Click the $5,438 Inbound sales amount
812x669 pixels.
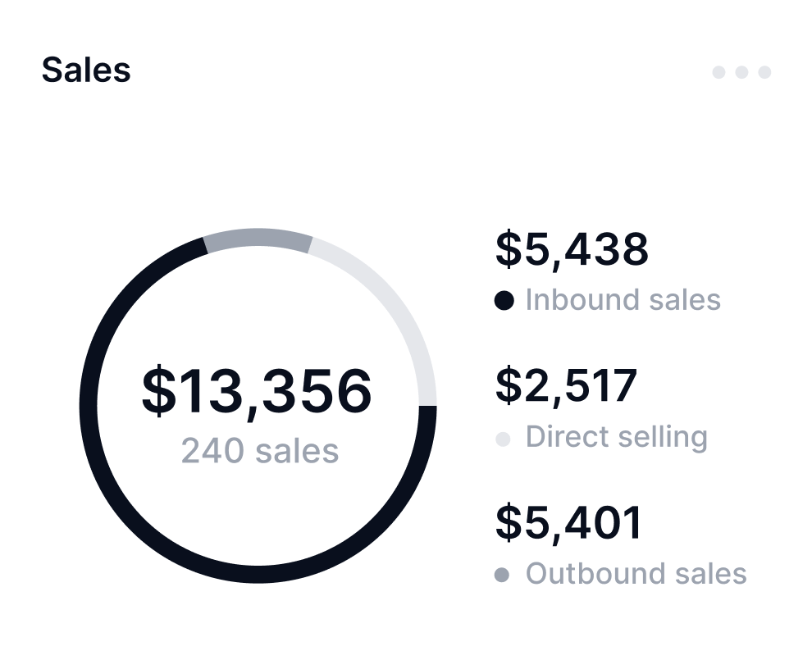(x=573, y=251)
